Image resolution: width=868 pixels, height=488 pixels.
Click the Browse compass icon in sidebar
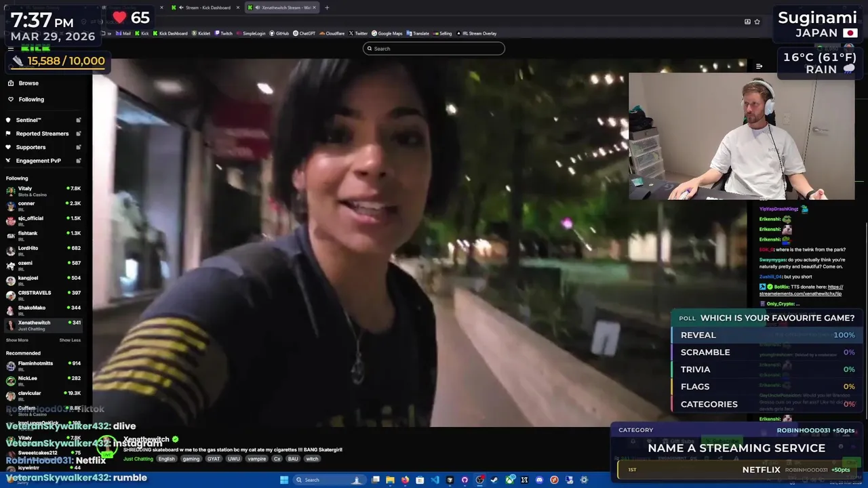tap(11, 83)
